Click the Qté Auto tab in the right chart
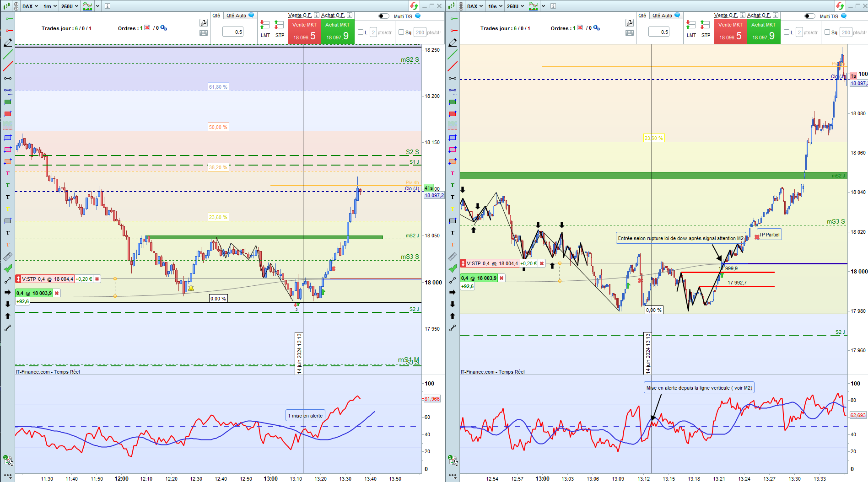 tap(666, 16)
